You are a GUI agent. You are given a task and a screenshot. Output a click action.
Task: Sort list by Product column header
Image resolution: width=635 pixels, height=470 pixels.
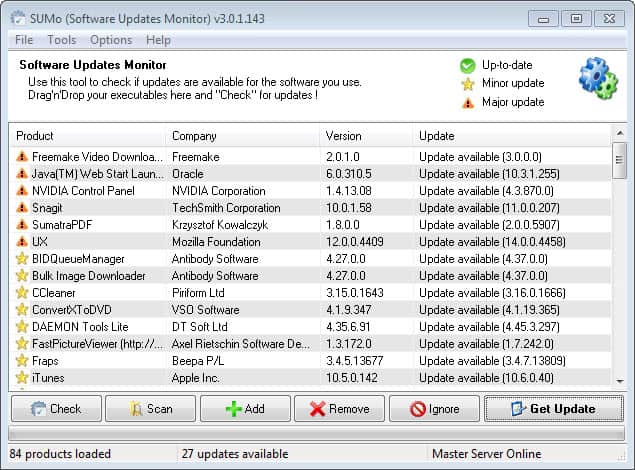coord(87,136)
